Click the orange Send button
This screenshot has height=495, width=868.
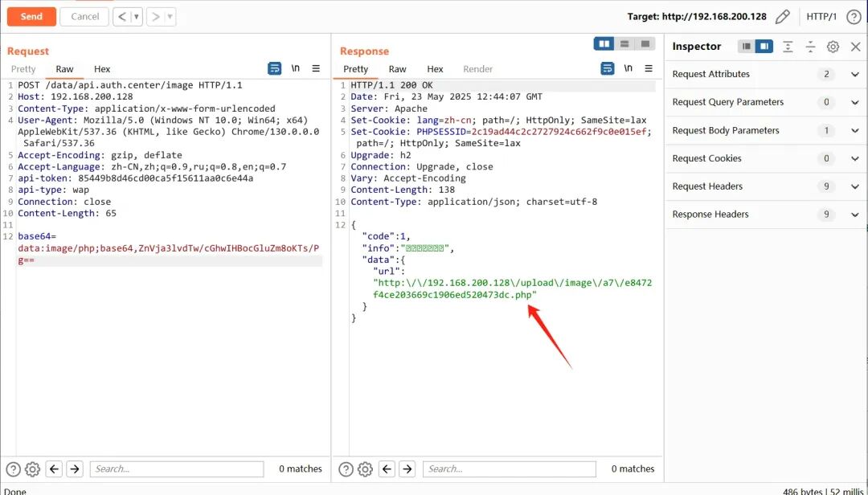(31, 17)
